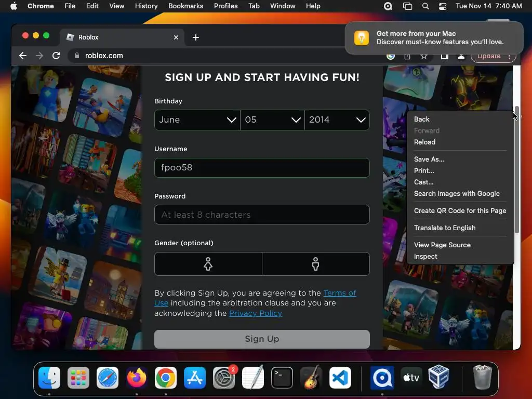Click the Q app icon in menu bar
The width and height of the screenshot is (532, 399).
[388, 6]
